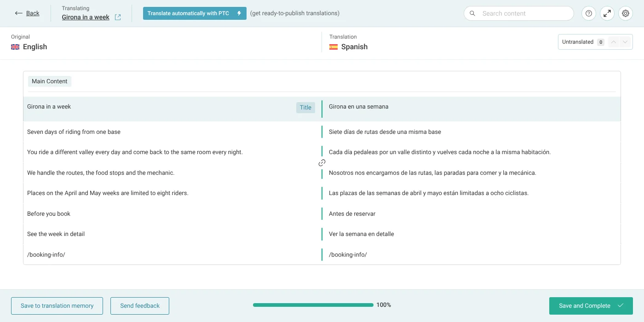Viewport: 644px width, 322px height.
Task: Open the help question mark icon
Action: coord(589,13)
